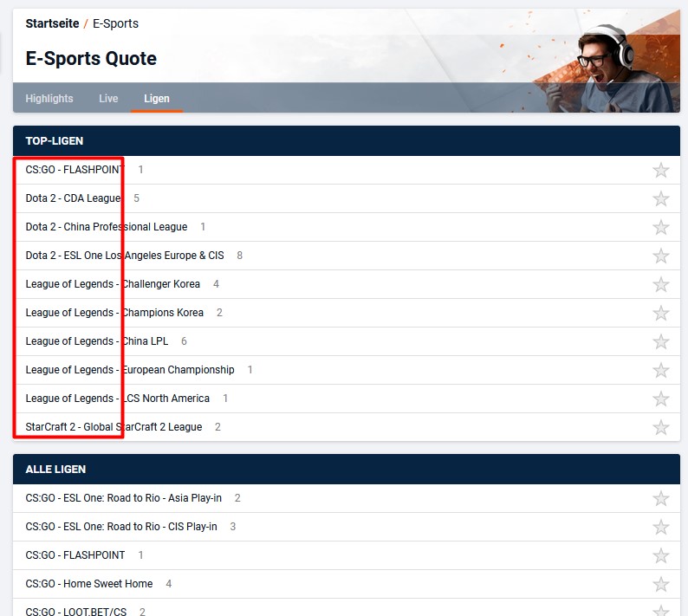Star CS:GO Road to Rio Asia Play-in
The height and width of the screenshot is (616, 688).
point(660,498)
